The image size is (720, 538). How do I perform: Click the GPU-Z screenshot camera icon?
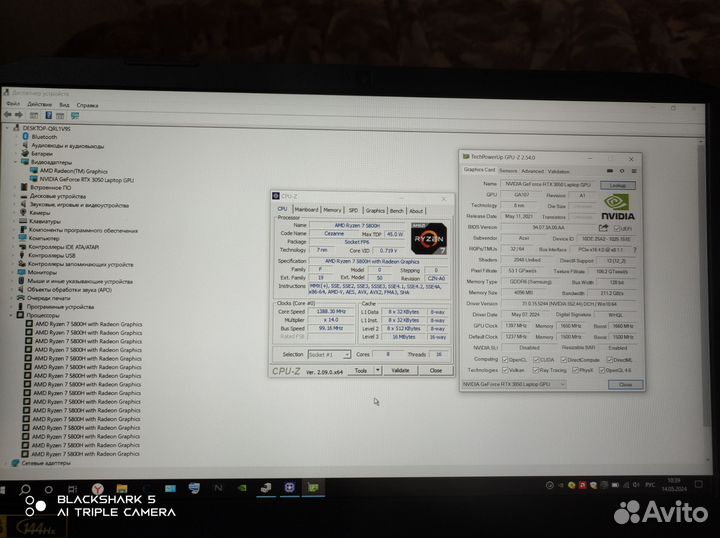pos(610,171)
